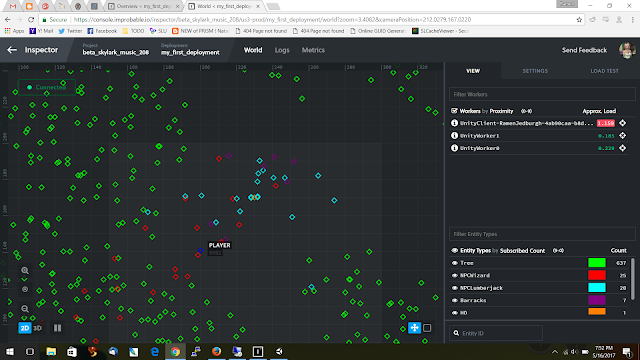The height and width of the screenshot is (360, 640).
Task: Click the NPCWizard red color swatch
Action: click(597, 275)
